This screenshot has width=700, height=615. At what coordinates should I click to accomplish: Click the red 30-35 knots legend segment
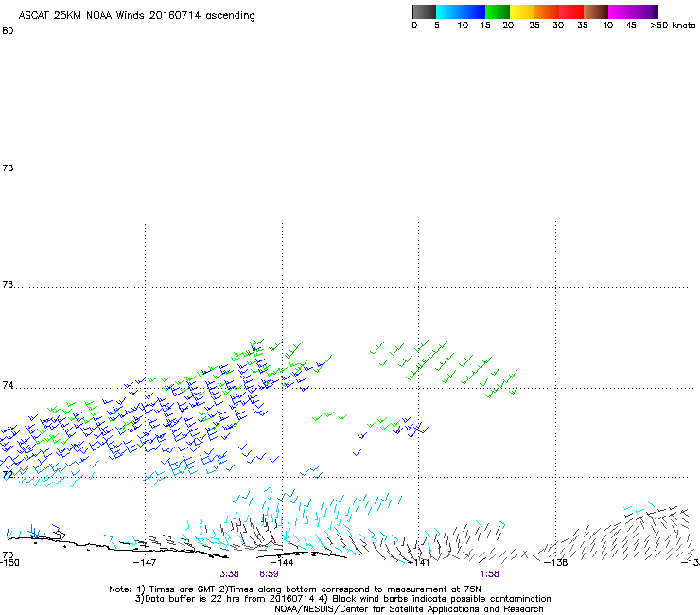coord(571,11)
